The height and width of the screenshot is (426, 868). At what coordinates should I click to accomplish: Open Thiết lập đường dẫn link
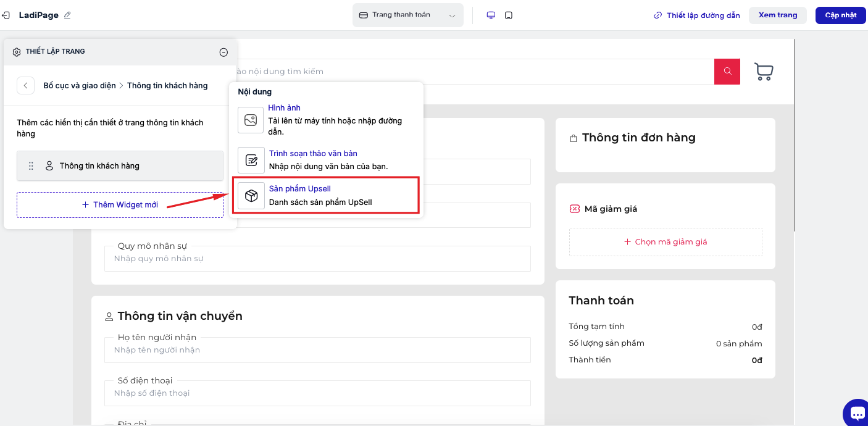pos(697,15)
